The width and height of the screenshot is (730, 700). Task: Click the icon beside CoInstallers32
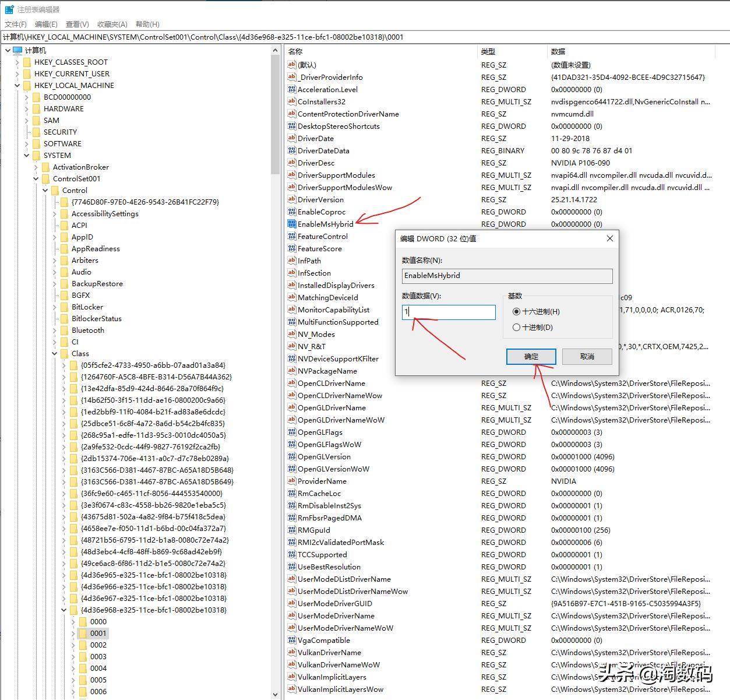292,101
